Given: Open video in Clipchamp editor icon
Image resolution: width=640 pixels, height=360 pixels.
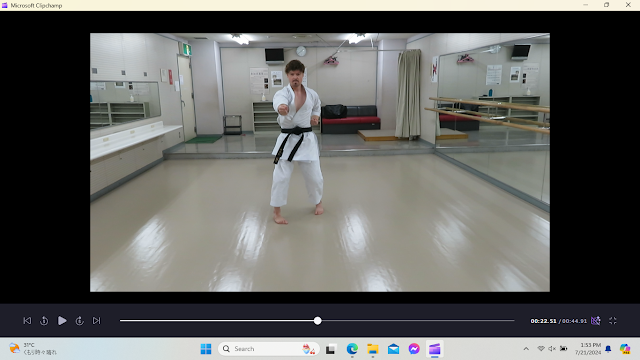Looking at the screenshot, I should pos(596,321).
